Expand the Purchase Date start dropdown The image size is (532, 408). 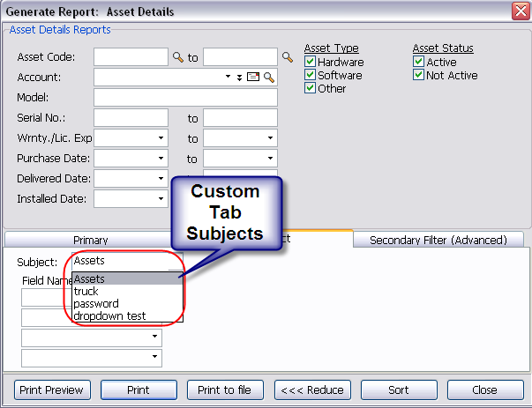click(x=161, y=159)
